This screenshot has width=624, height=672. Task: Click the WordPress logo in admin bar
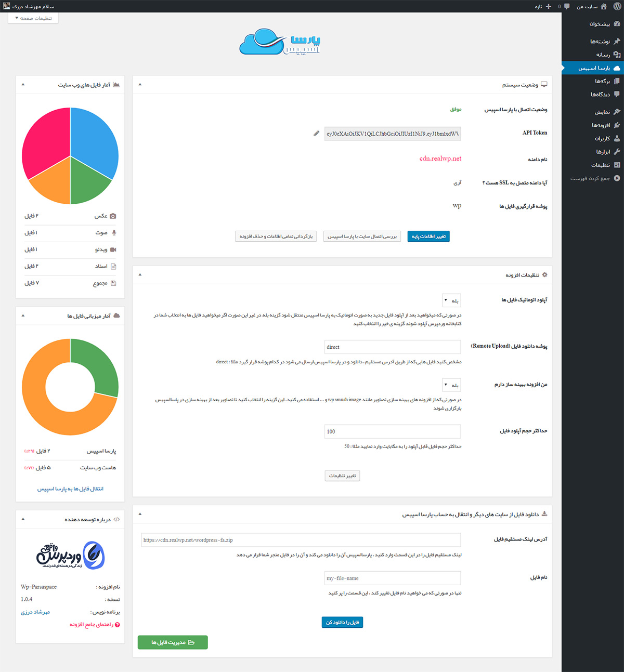coord(617,6)
